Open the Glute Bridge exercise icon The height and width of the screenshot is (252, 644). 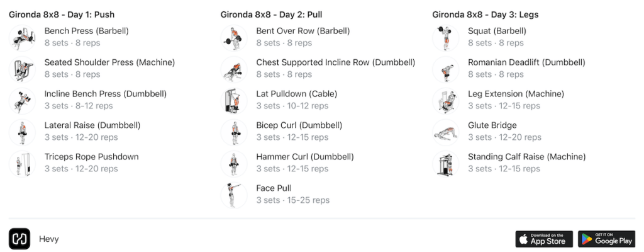446,132
